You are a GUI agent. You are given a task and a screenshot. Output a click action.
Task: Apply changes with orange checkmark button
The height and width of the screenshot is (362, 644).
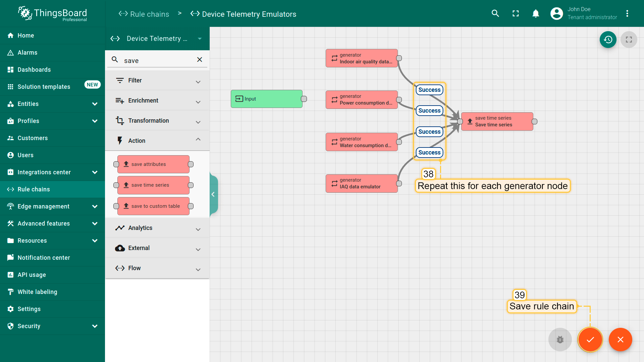coord(590,340)
